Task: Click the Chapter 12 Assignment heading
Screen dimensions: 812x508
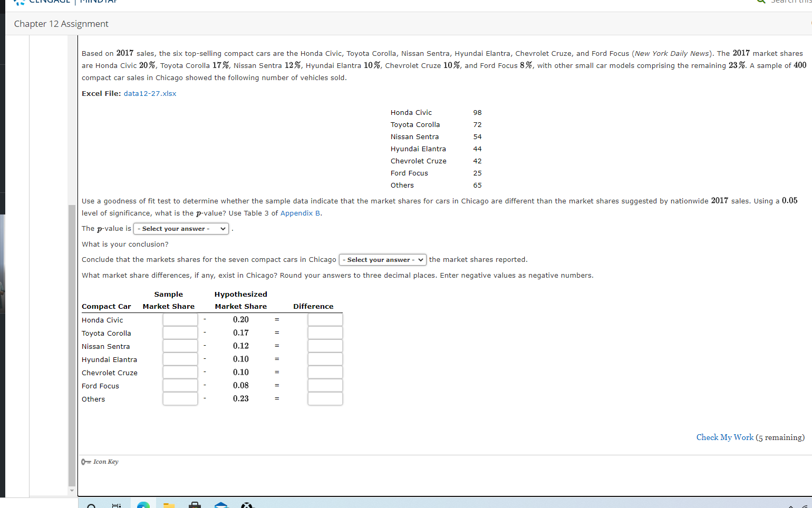Action: (61, 24)
